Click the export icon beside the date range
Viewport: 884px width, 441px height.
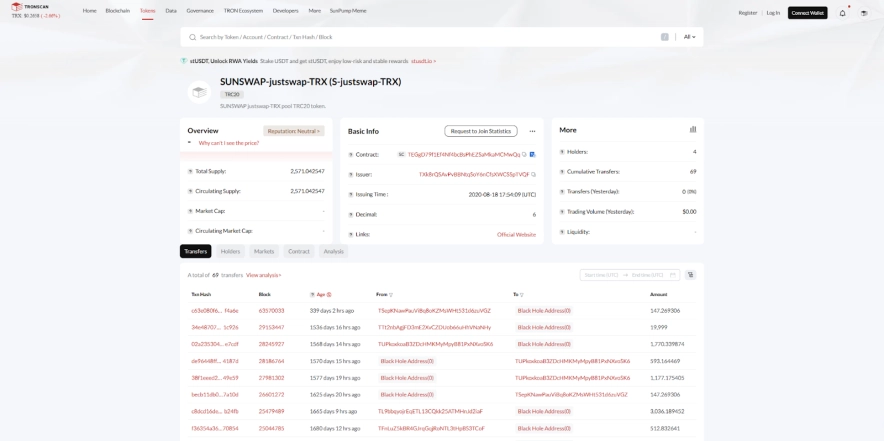tap(691, 275)
